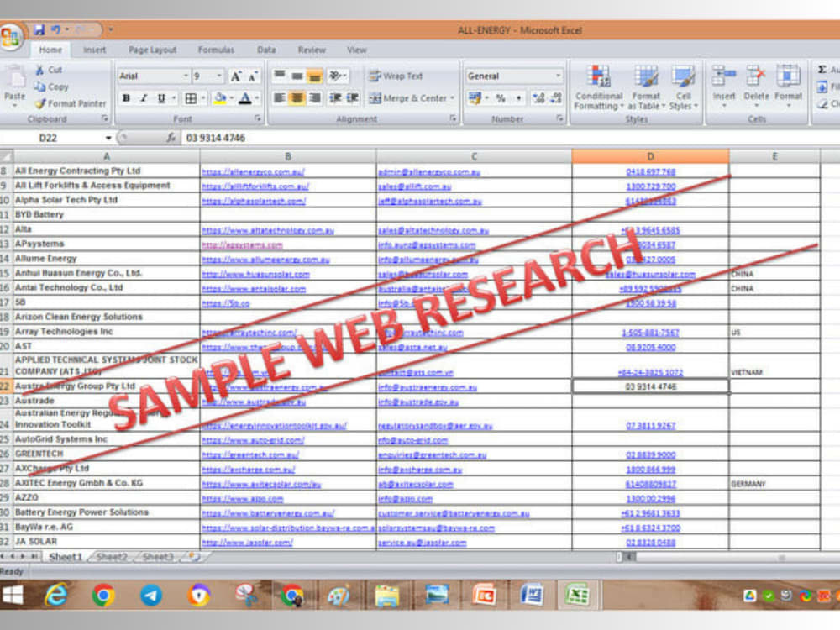840x630 pixels.
Task: Open the http://apsystems.com link
Action: [x=242, y=244]
